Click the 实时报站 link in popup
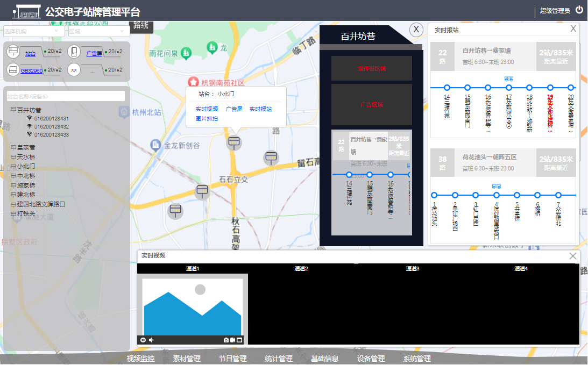Viewport: 588px width, 365px height. pyautogui.click(x=260, y=109)
